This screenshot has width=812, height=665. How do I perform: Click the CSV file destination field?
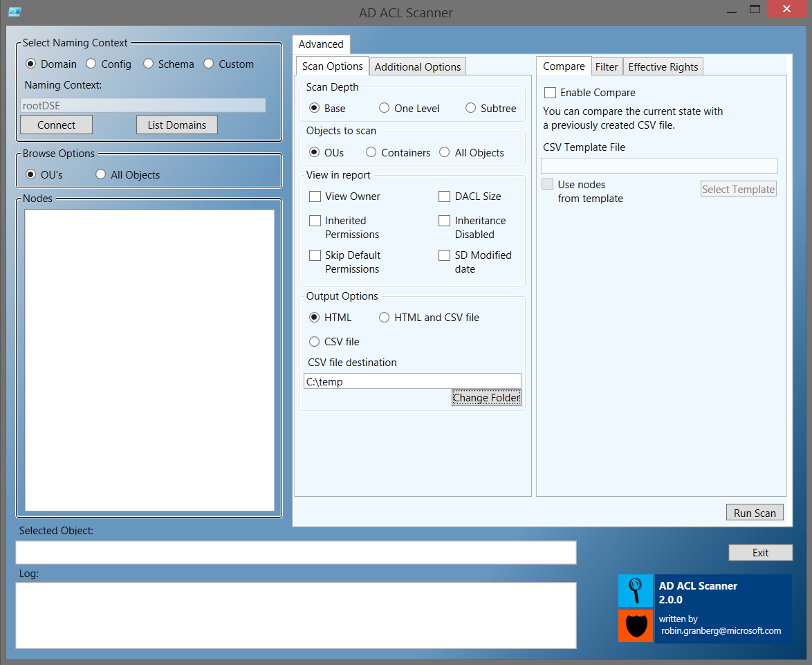pos(412,381)
